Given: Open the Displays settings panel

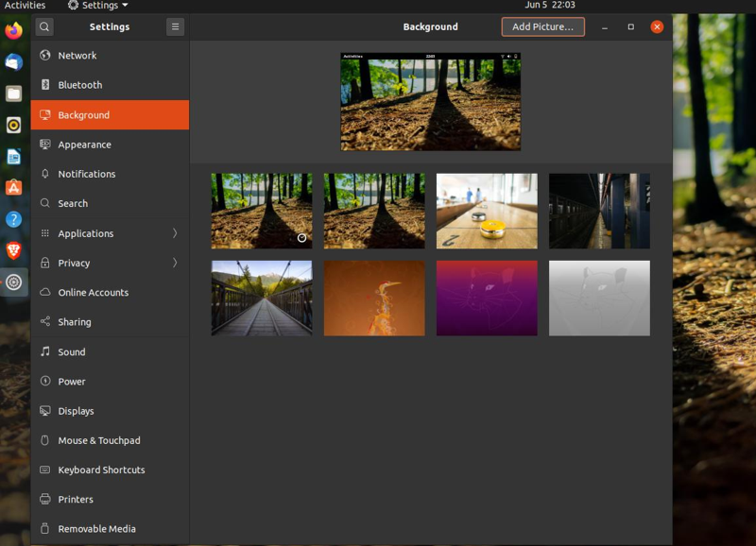Looking at the screenshot, I should [x=76, y=411].
